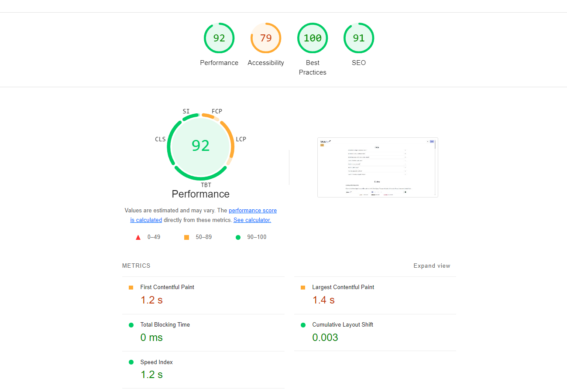Click the orange square 50–89 legend icon

click(186, 237)
